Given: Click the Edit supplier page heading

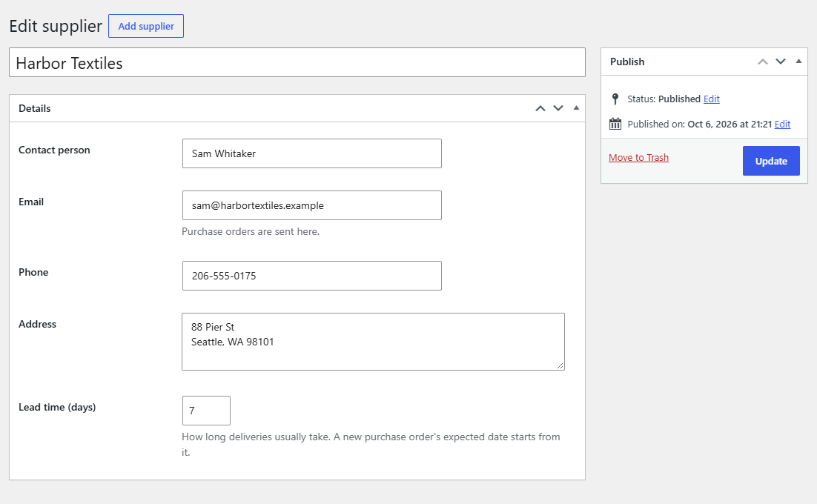Looking at the screenshot, I should click(56, 26).
